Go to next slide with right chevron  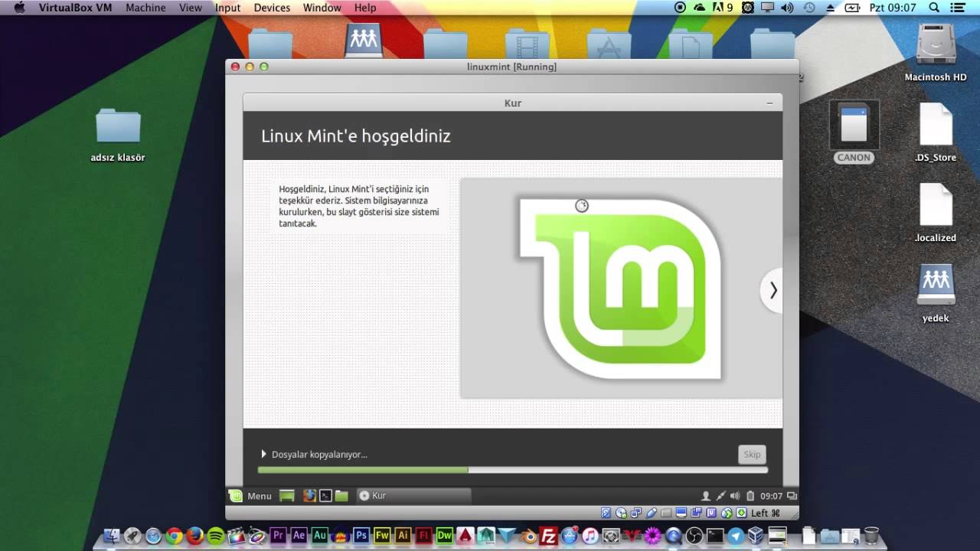(x=773, y=290)
